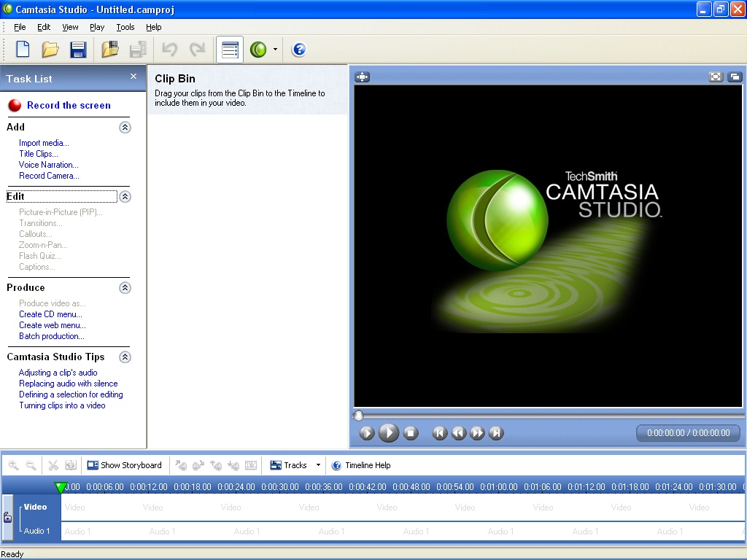The width and height of the screenshot is (747, 560).
Task: Click the Import media... link
Action: [x=44, y=143]
